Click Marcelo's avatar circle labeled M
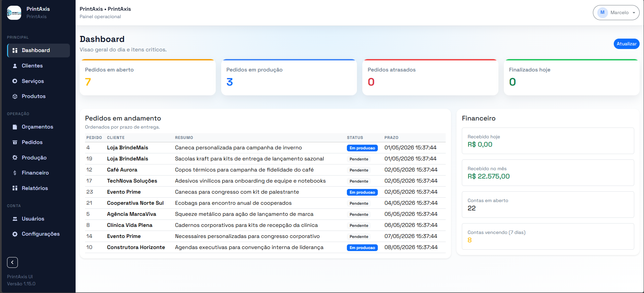This screenshot has width=644, height=293. [602, 13]
